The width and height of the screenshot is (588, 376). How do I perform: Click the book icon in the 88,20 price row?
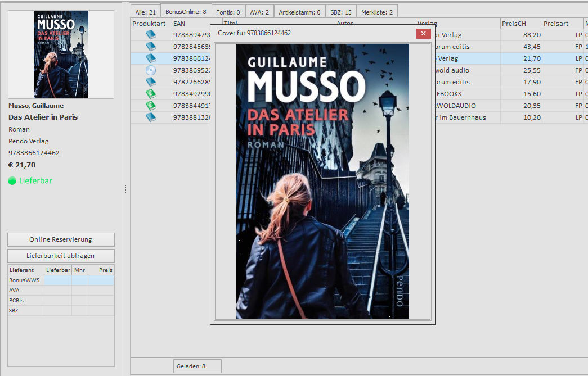click(150, 35)
